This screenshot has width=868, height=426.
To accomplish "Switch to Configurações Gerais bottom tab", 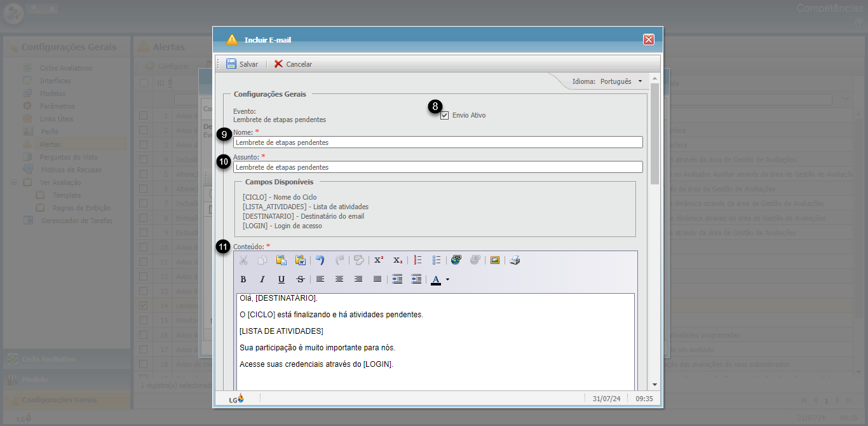I will pos(67,400).
